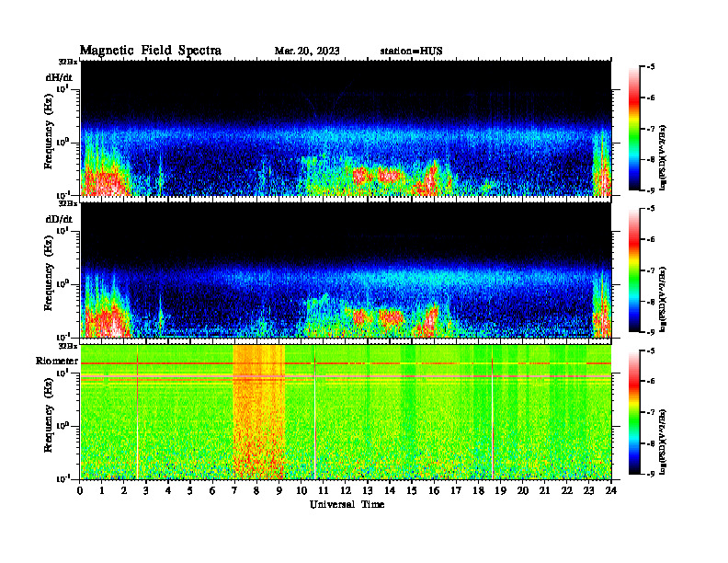Viewport: 728px width, 563px height.
Task: Click hour "10" on the Universal Time axis
Action: pos(301,490)
